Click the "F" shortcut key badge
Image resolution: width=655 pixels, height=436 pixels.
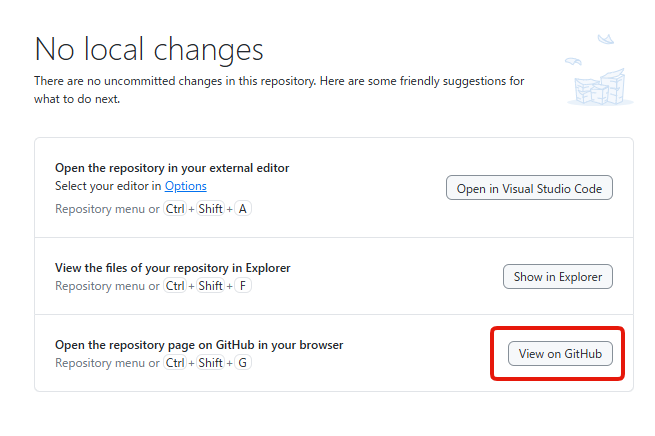click(243, 286)
